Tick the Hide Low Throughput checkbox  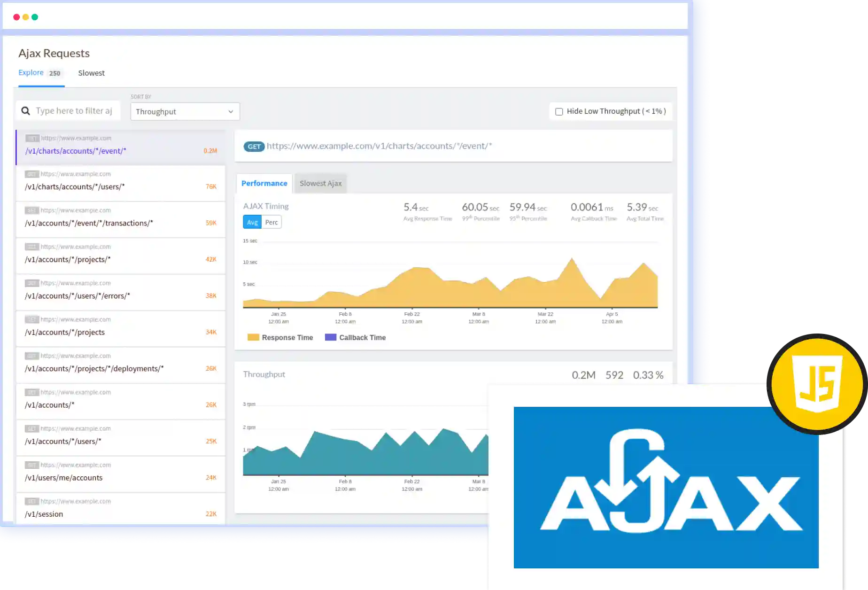click(x=559, y=111)
